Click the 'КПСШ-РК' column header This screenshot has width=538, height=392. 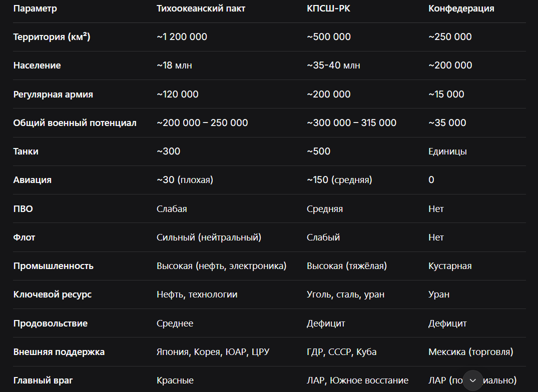[328, 8]
